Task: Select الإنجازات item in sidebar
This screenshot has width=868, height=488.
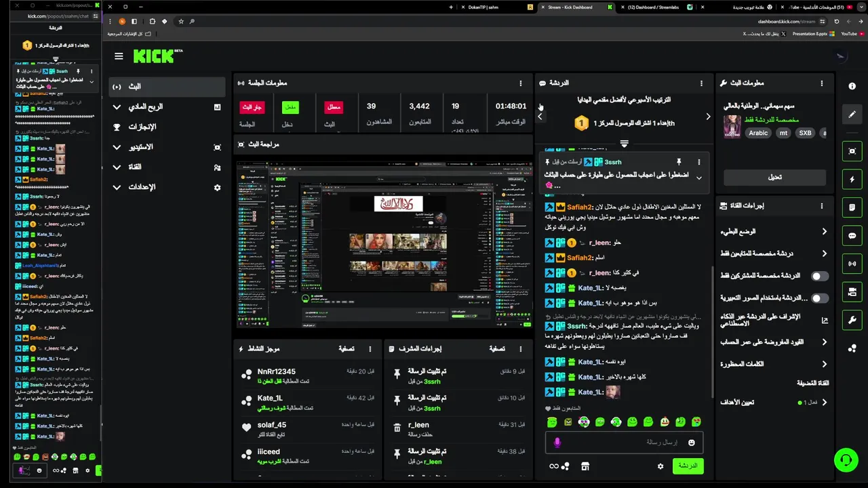Action: coord(166,127)
